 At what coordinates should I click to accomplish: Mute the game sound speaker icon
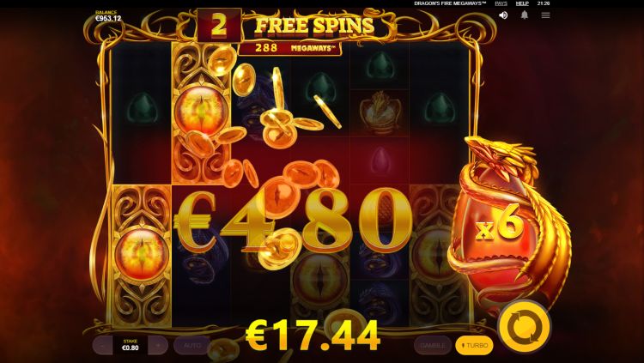coord(503,15)
